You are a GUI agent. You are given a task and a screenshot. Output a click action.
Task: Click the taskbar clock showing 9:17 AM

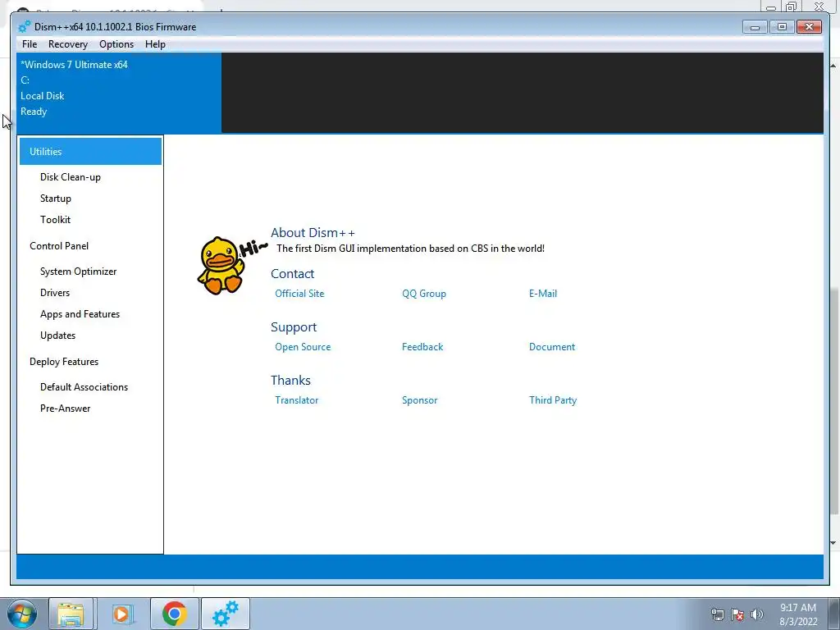[797, 614]
